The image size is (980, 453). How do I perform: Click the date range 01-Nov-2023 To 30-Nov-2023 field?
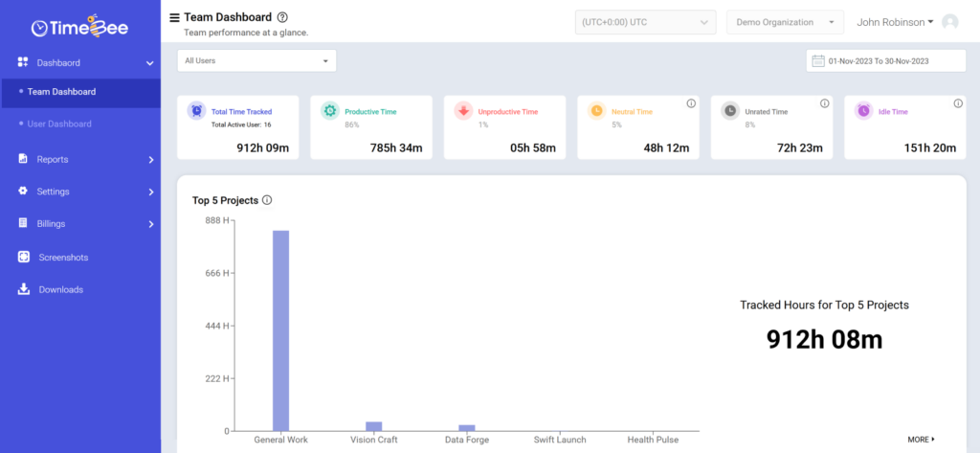point(885,60)
